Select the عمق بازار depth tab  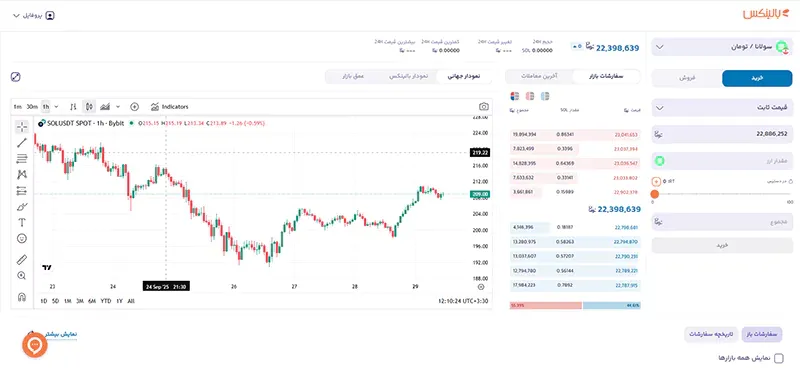pyautogui.click(x=353, y=77)
